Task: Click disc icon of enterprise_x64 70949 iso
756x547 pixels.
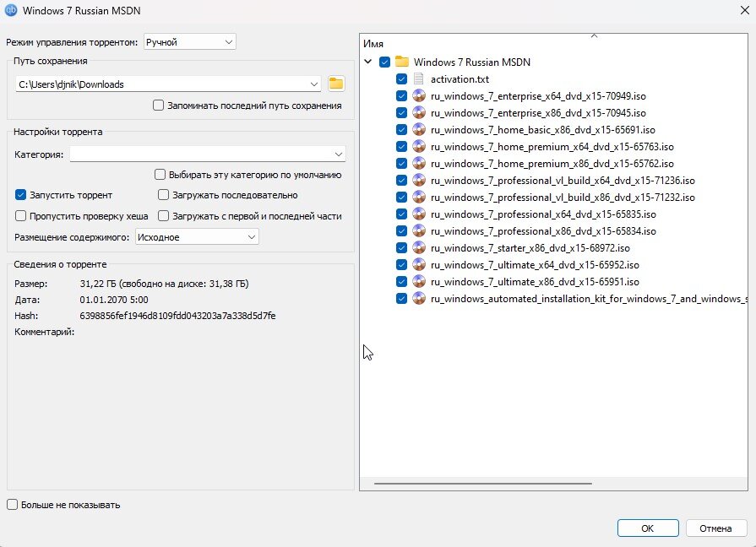Action: coord(419,95)
